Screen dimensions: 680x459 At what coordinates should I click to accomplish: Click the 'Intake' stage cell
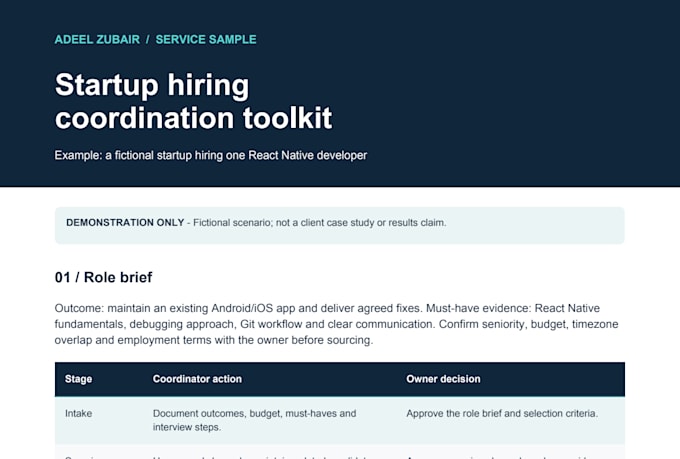pyautogui.click(x=78, y=413)
